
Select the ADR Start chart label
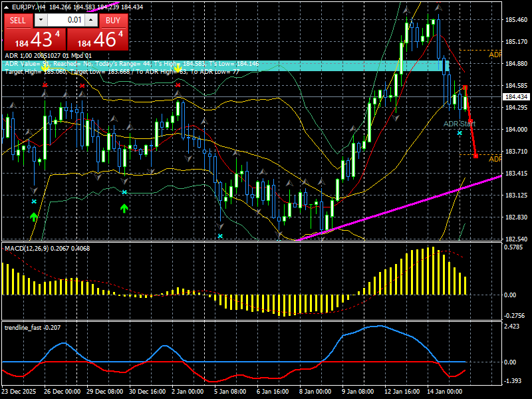[460, 124]
